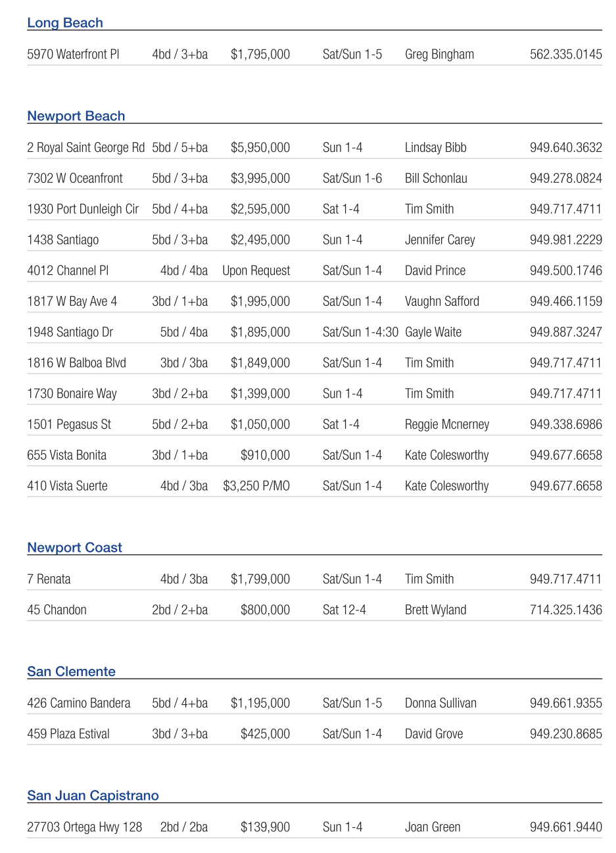The height and width of the screenshot is (853, 616).
Task: Click the Sat/Sun 1-4:30 open house time
Action: point(360,332)
